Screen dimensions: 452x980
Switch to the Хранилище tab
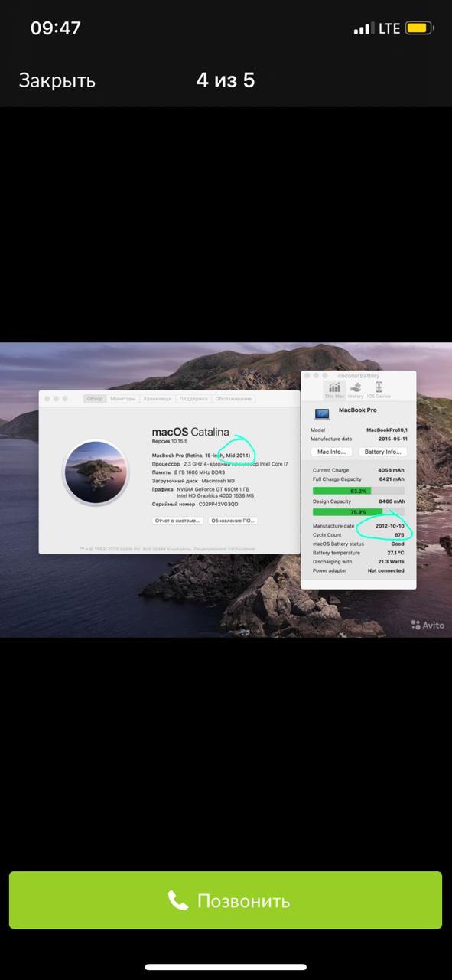coord(158,399)
